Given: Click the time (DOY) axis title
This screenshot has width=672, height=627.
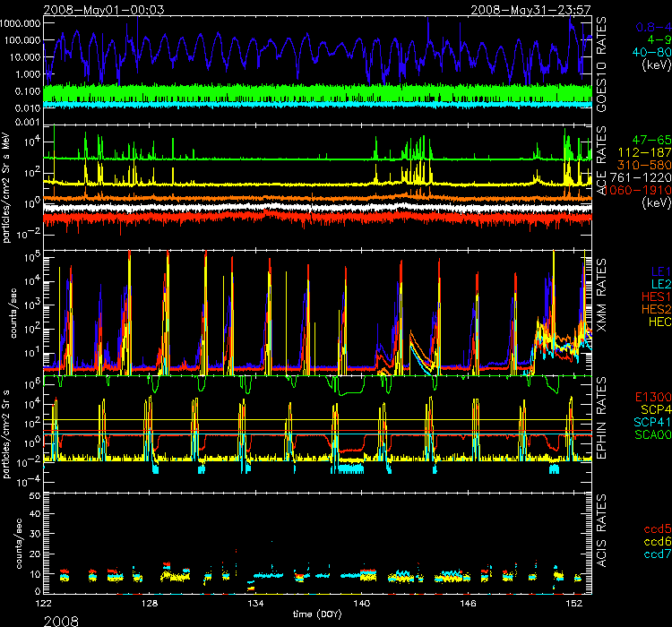Looking at the screenshot, I should point(319,616).
